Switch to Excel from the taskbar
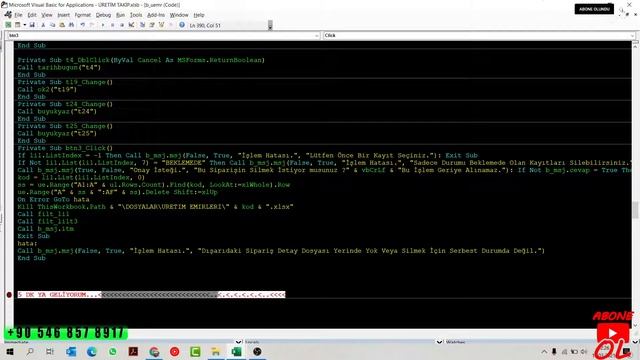This screenshot has width=640, height=360. click(x=236, y=351)
